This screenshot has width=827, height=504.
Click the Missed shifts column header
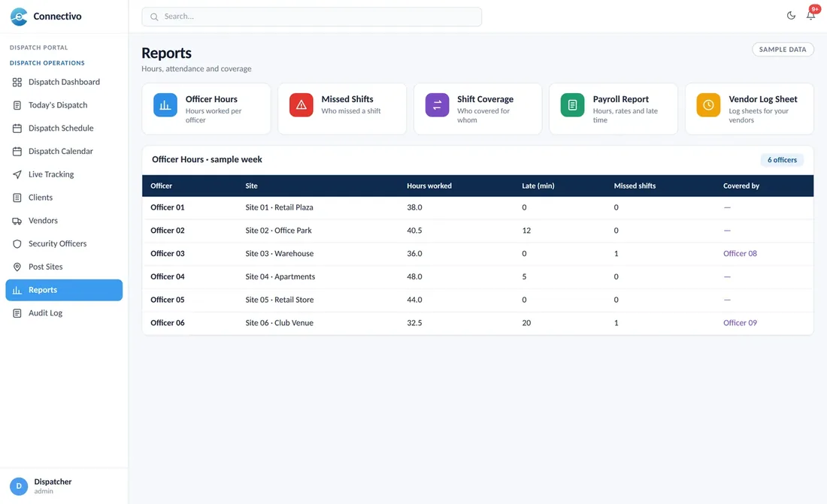point(635,186)
